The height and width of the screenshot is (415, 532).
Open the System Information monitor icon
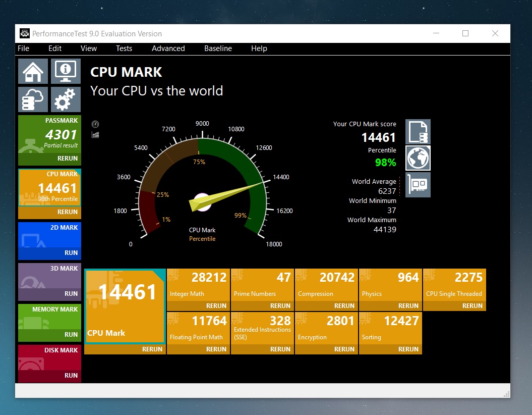[x=66, y=71]
